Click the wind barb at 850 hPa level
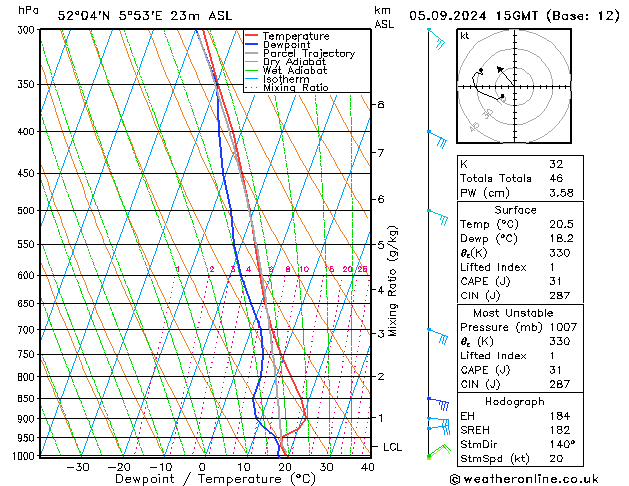 click(x=438, y=404)
